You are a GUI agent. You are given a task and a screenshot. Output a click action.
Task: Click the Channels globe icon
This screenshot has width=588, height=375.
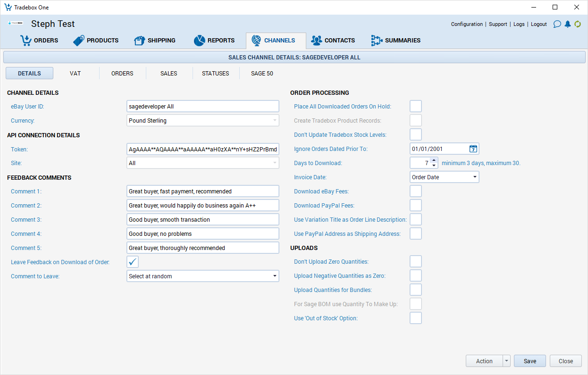[256, 41]
